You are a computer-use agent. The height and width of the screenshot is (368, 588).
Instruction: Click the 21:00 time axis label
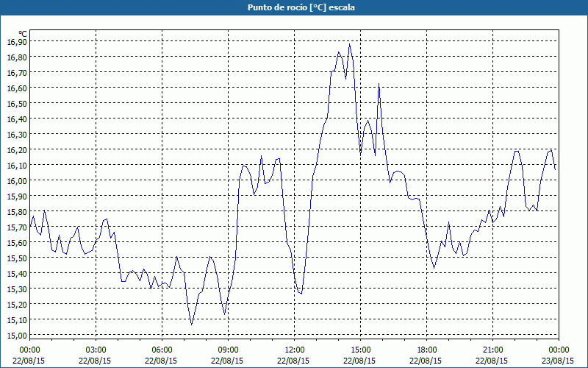coord(492,350)
